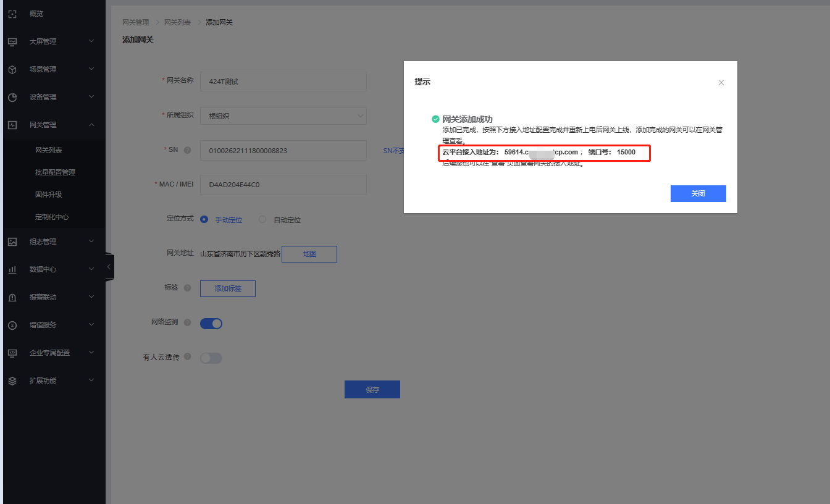Click the 地图 button
Image resolution: width=830 pixels, height=504 pixels.
(x=309, y=254)
